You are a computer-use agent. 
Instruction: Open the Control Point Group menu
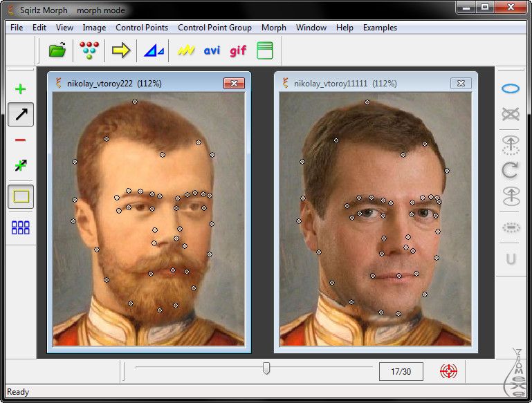(x=214, y=28)
